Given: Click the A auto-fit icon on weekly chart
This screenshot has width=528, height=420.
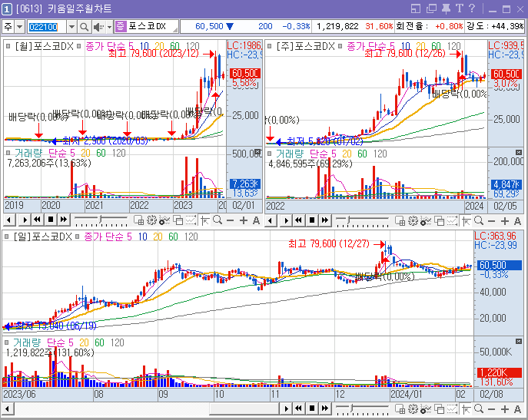Looking at the screenshot, I should point(517,221).
